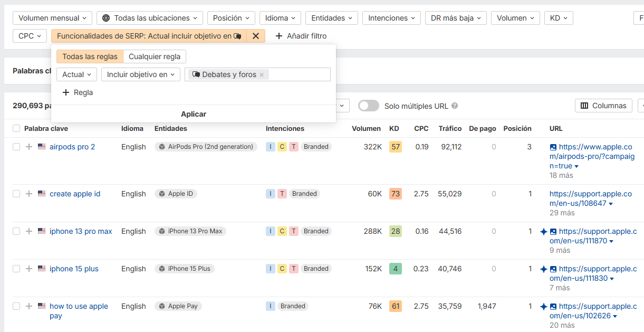Click the image SERP icon in airpods pro 2 URL
The width and height of the screenshot is (644, 332).
(553, 147)
